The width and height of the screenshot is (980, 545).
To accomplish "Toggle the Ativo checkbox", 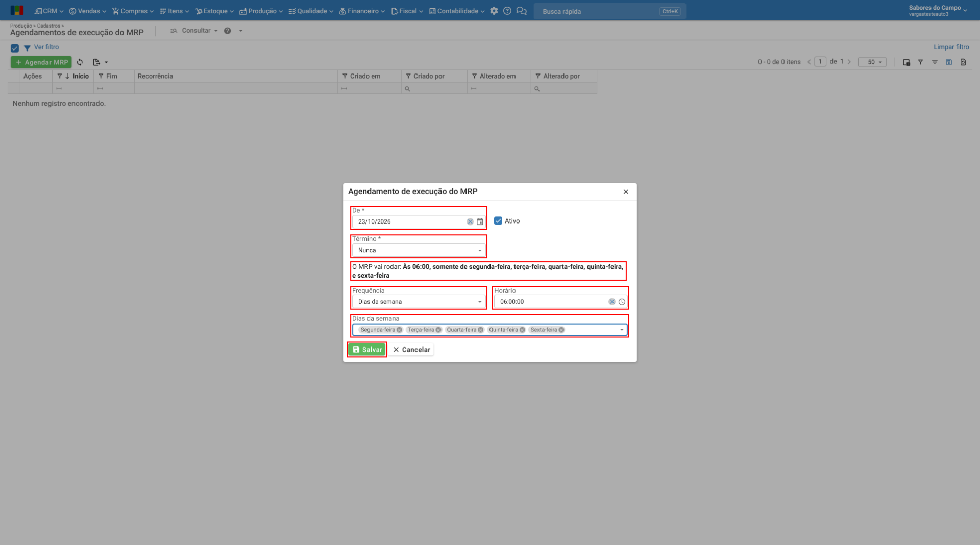I will coord(498,221).
